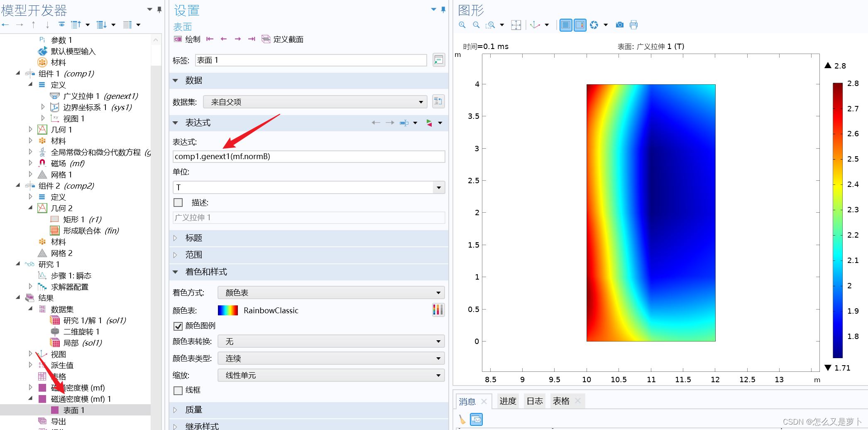Close the 消息 tab
This screenshot has width=868, height=430.
(484, 401)
